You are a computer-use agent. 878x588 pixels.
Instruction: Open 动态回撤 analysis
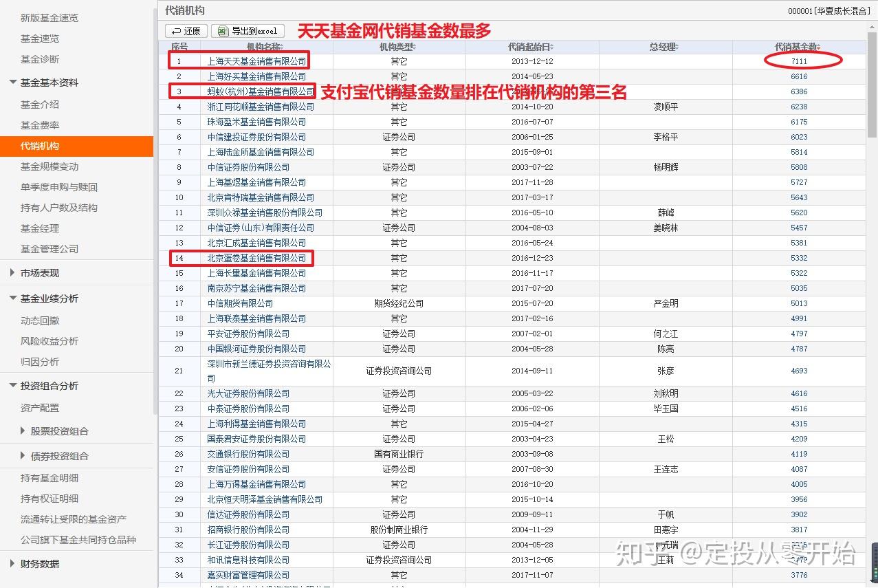pyautogui.click(x=40, y=320)
